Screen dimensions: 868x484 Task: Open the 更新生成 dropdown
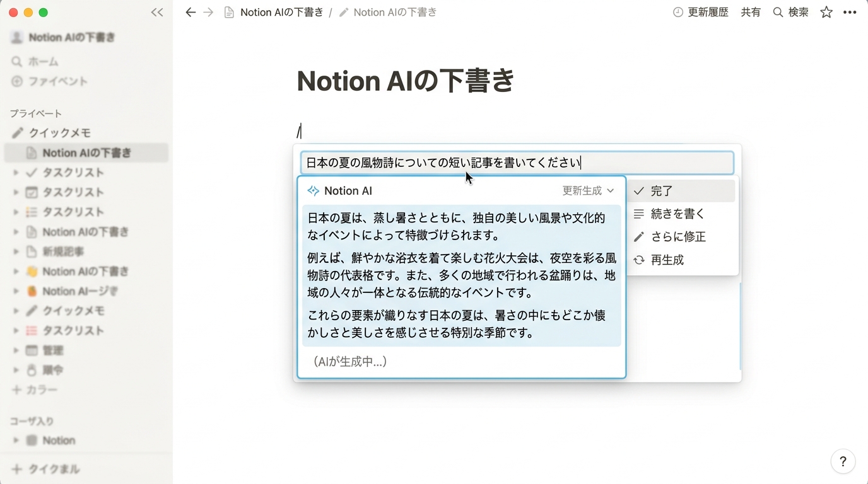click(x=588, y=191)
